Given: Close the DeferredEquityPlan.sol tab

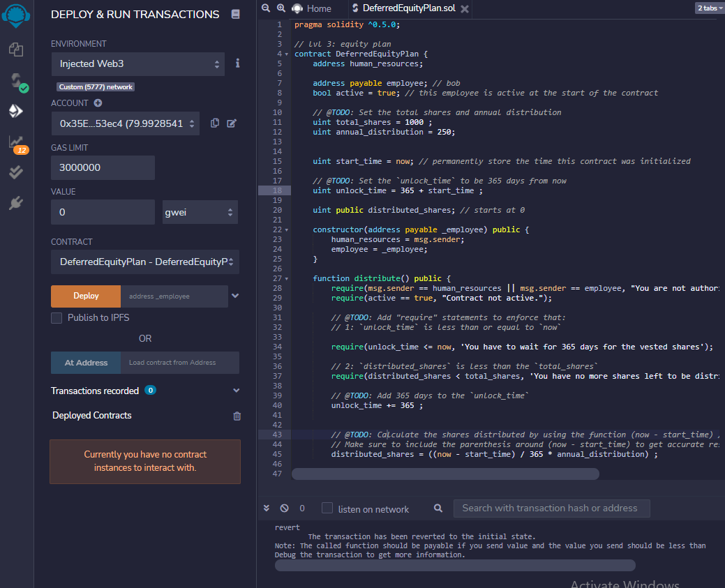Looking at the screenshot, I should 465,9.
